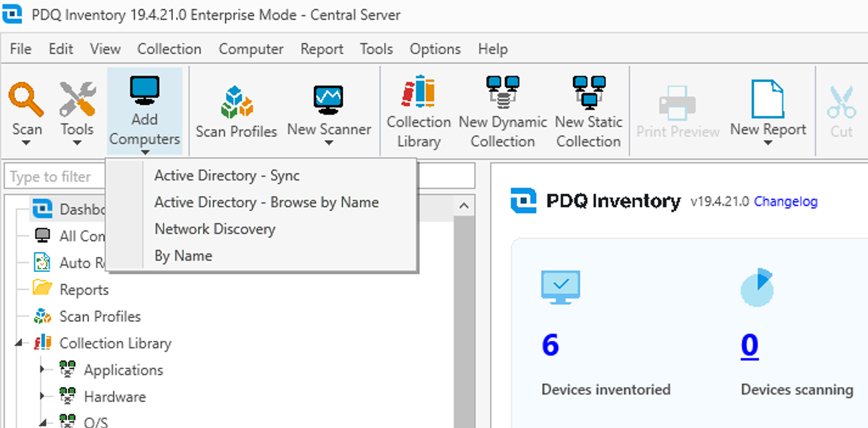Select the Dashboard tree node icon
The width and height of the screenshot is (868, 428).
coord(42,208)
